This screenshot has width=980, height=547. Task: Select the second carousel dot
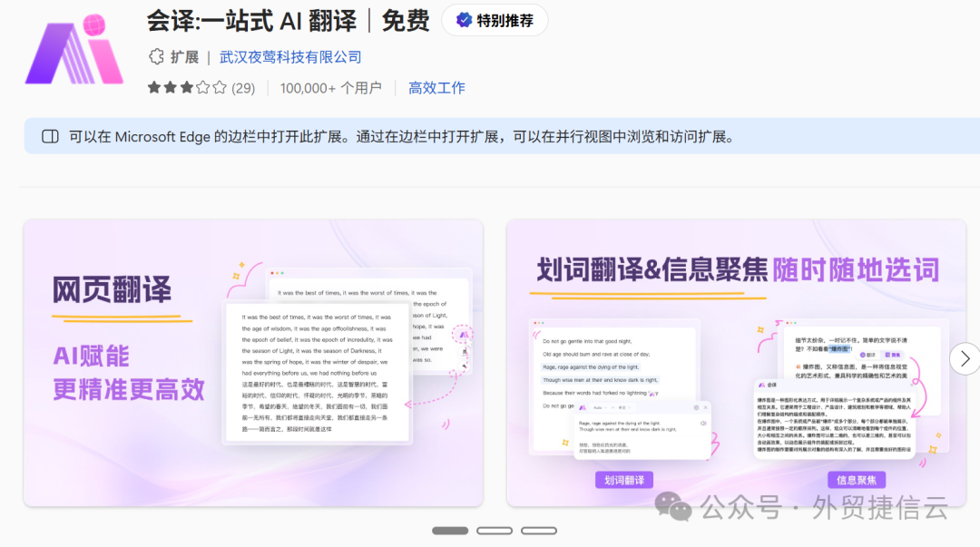[495, 530]
